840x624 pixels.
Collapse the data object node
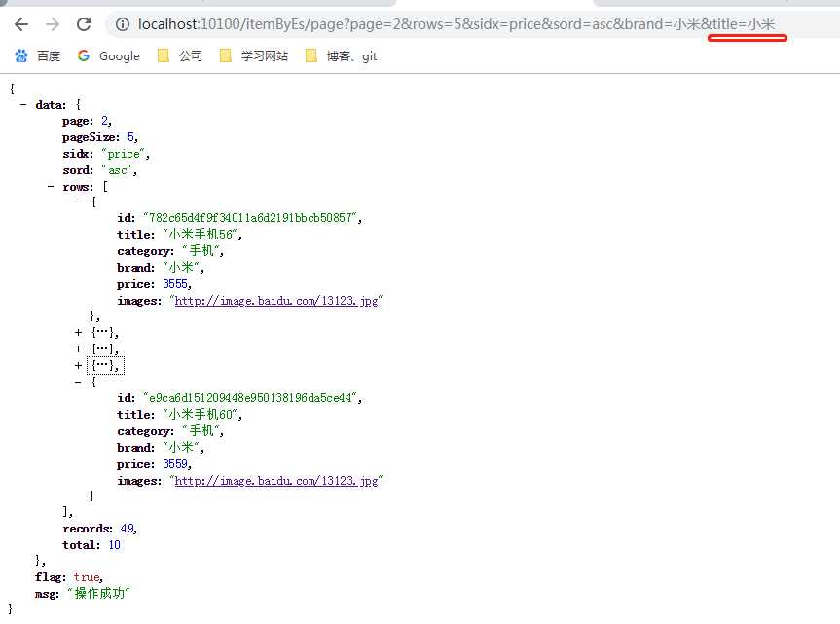[23, 104]
